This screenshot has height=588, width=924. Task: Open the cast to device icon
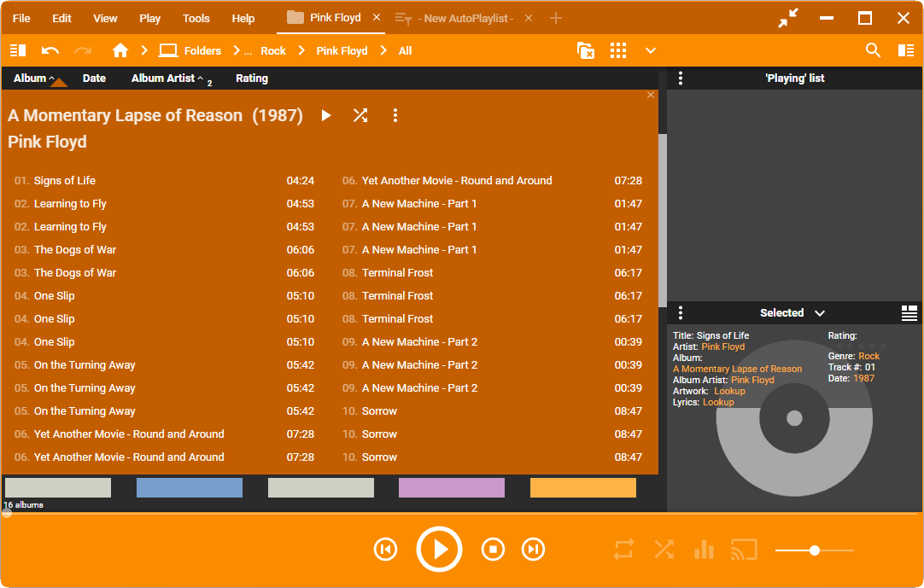tap(744, 549)
